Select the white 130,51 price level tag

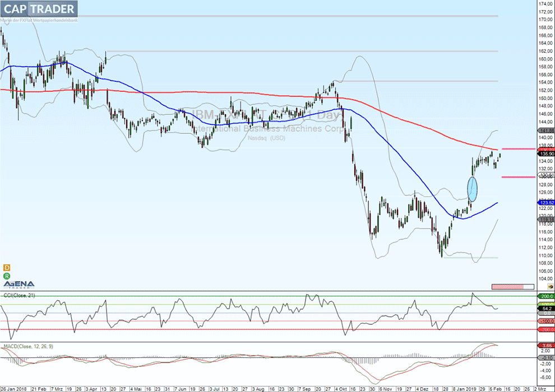tap(546, 175)
